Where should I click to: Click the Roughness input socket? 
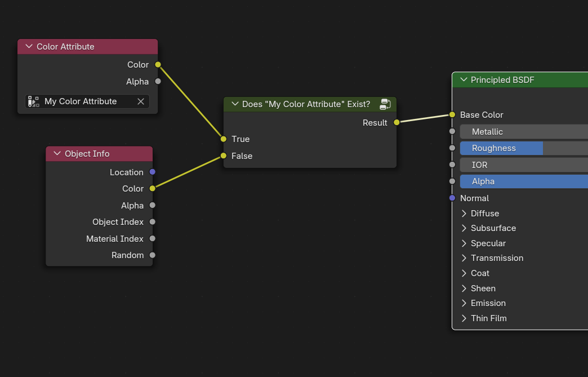(x=452, y=148)
